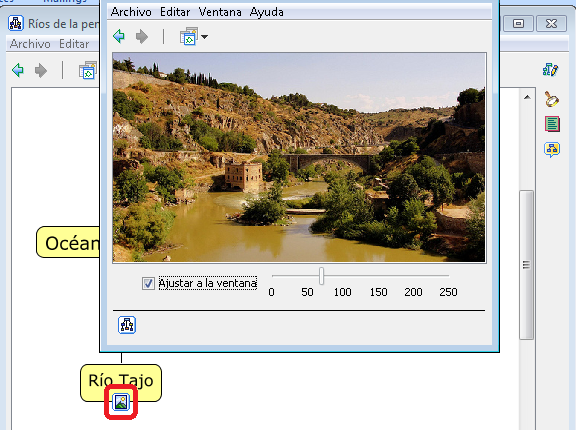Open the views window icon in the viewer toolbar
The height and width of the screenshot is (430, 576).
click(189, 36)
